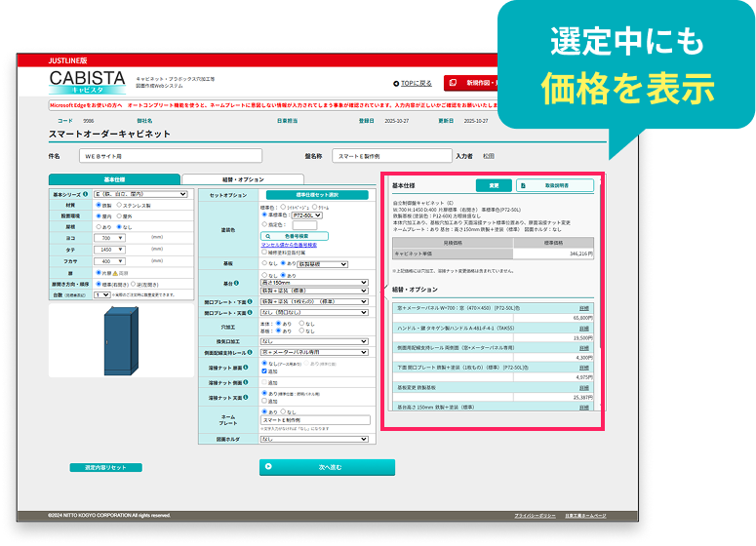Select the 指定色 radio button
Screen dimensions: 756x546
264,224
